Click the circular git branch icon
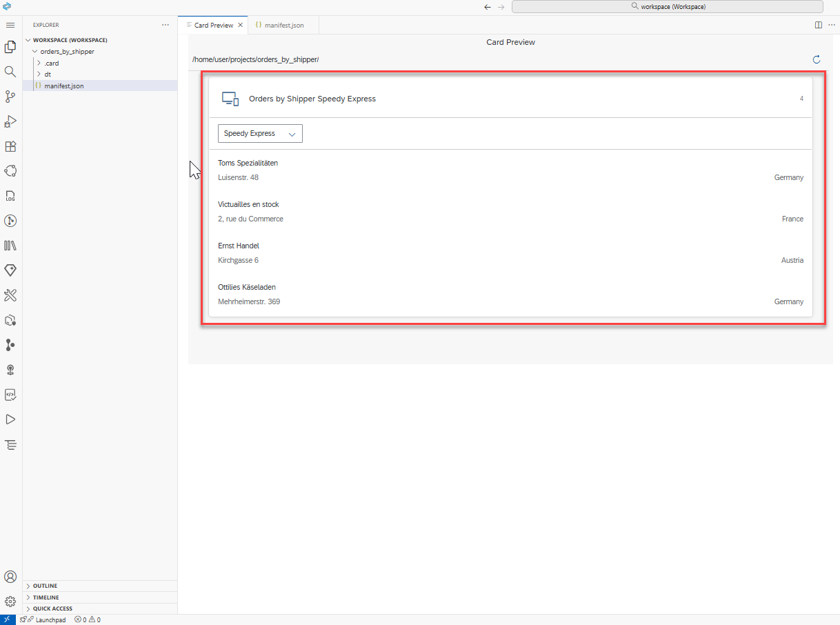This screenshot has height=625, width=840. point(10,221)
